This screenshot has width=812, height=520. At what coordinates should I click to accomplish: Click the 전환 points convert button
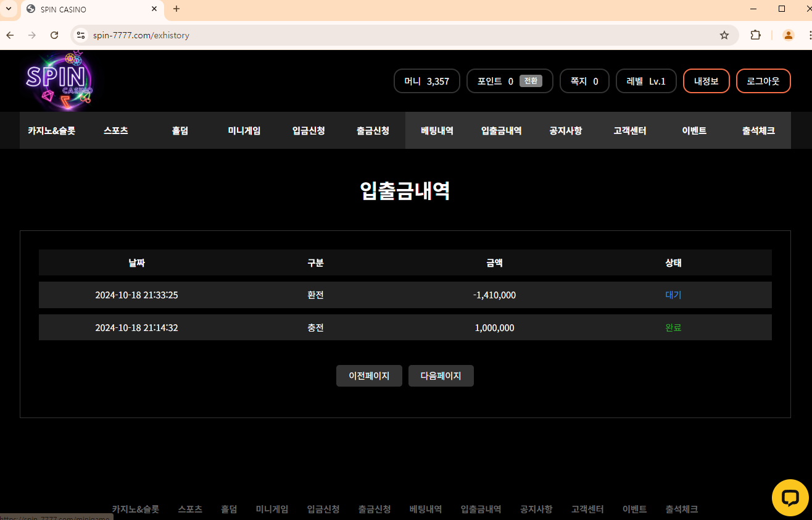531,81
